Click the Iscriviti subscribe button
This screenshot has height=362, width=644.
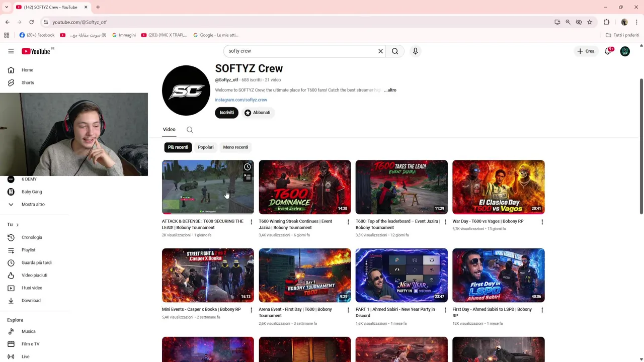pos(227,113)
